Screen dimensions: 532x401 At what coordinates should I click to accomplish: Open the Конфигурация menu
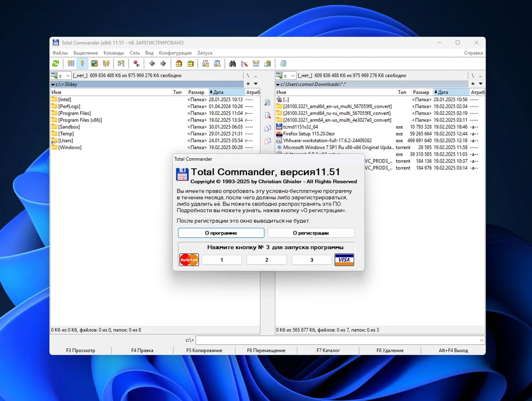(x=175, y=53)
